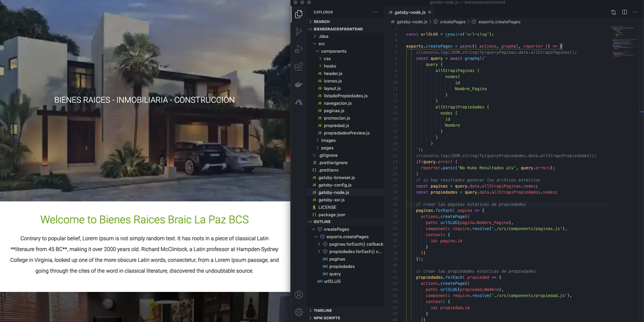Expand the images folder
The image size is (644, 322).
(347, 141)
